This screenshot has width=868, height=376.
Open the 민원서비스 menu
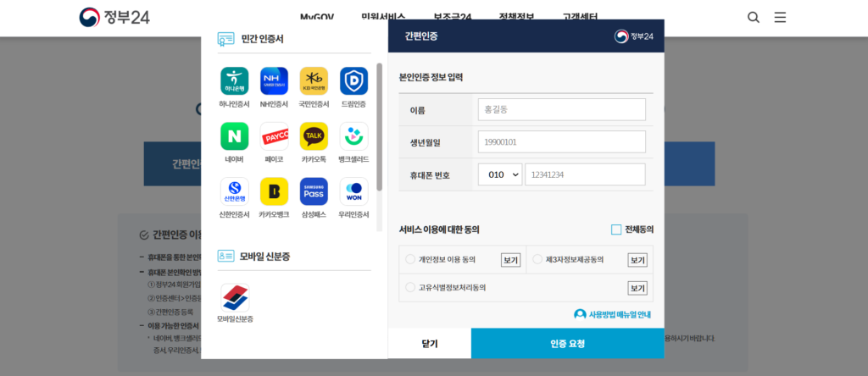[383, 17]
